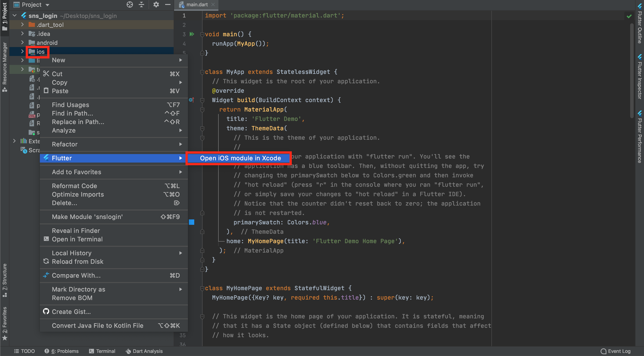
Task: Click the override gutter marker beside build method
Action: point(192,100)
